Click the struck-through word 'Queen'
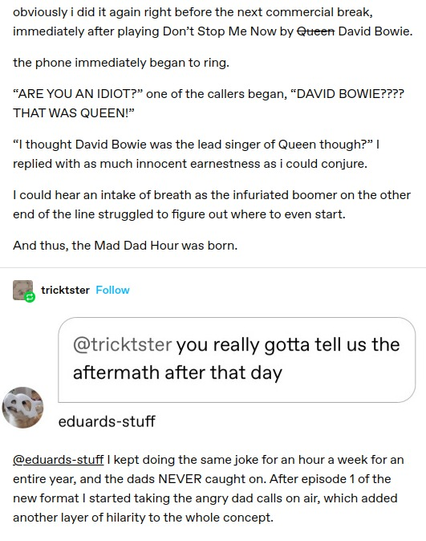Screen dimensions: 426x541 click(316, 31)
